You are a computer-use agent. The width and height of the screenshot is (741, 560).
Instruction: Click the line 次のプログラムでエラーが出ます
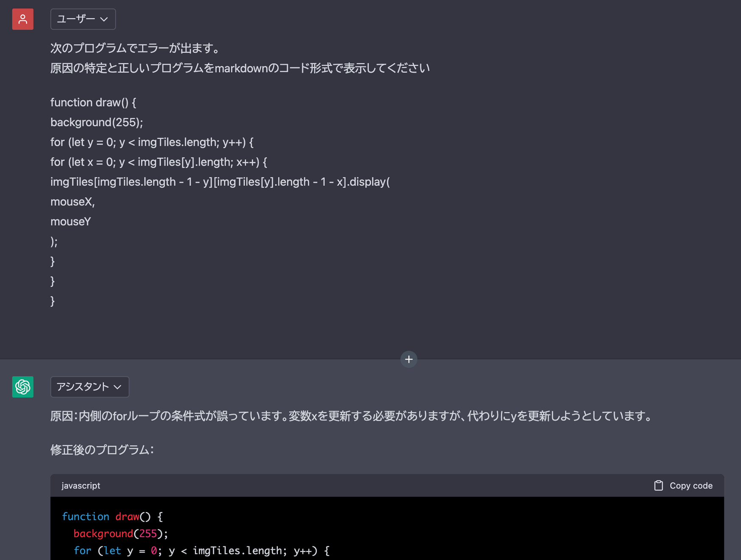(x=135, y=48)
